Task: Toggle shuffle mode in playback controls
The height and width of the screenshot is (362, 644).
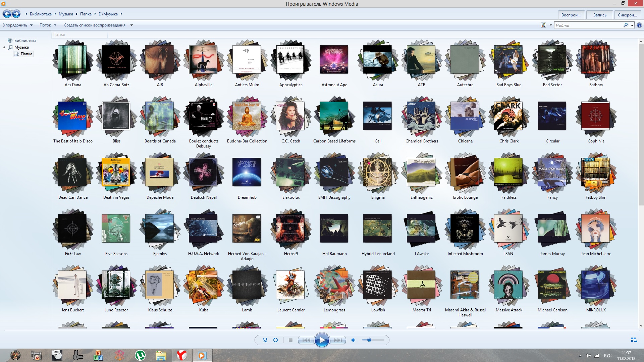Action: pos(265,340)
